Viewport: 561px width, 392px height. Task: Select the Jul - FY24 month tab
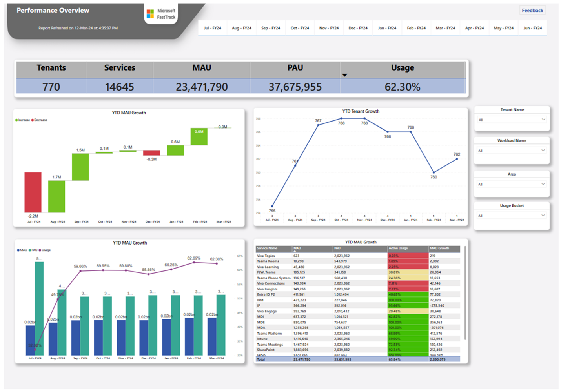click(212, 28)
